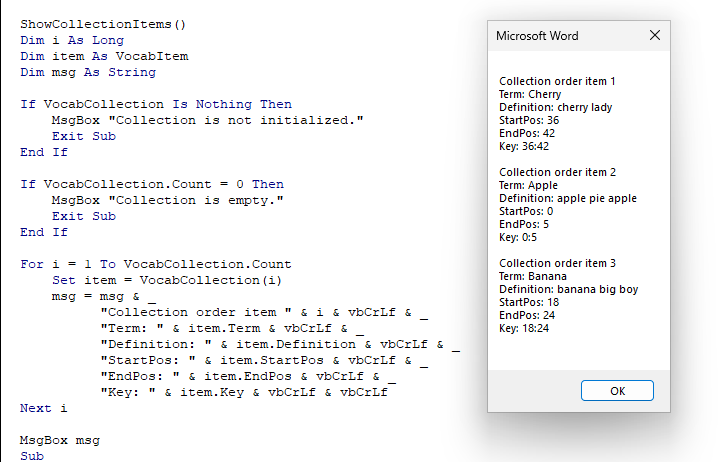Viewport: 722px width, 462px height.
Task: Click the 'item.StartPos' code line
Action: pyautogui.click(x=264, y=360)
